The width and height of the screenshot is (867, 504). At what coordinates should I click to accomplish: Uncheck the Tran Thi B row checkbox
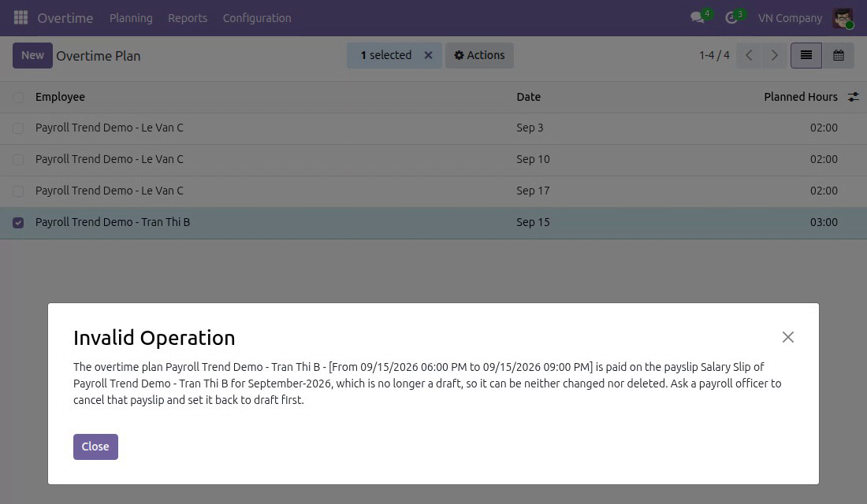(18, 223)
